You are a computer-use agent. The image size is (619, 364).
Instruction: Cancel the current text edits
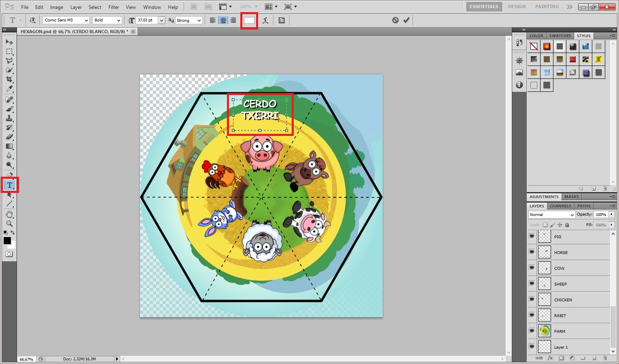click(395, 20)
